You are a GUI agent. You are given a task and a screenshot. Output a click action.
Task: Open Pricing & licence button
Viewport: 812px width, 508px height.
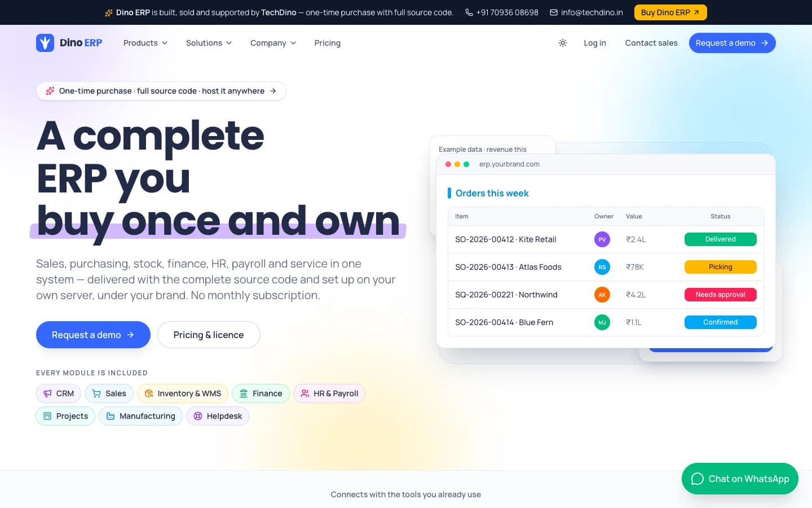tap(209, 335)
